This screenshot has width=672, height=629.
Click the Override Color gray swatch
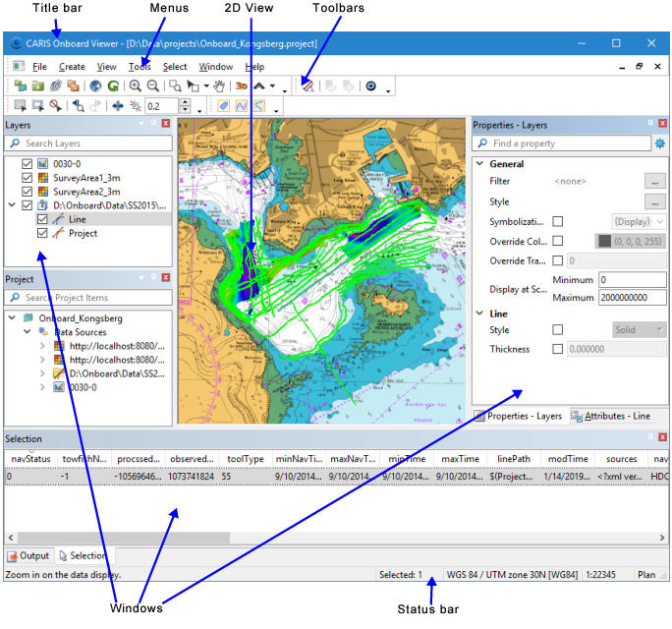pyautogui.click(x=604, y=241)
